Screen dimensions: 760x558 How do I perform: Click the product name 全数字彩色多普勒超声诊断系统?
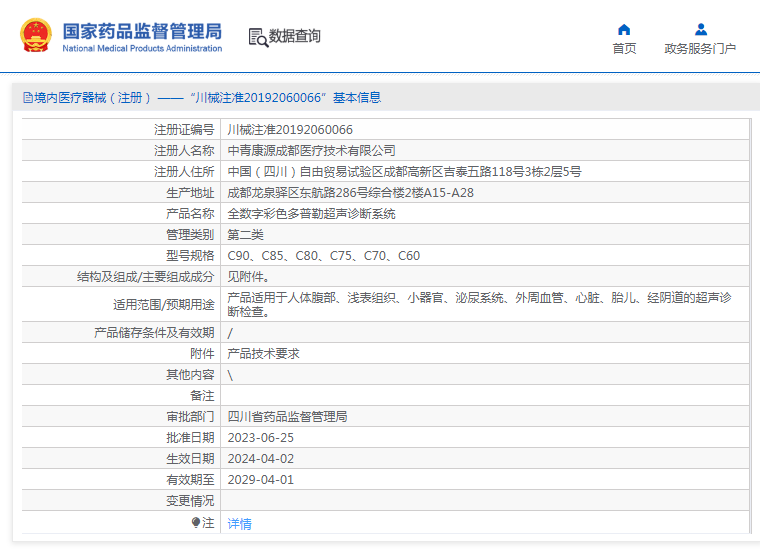coord(311,214)
